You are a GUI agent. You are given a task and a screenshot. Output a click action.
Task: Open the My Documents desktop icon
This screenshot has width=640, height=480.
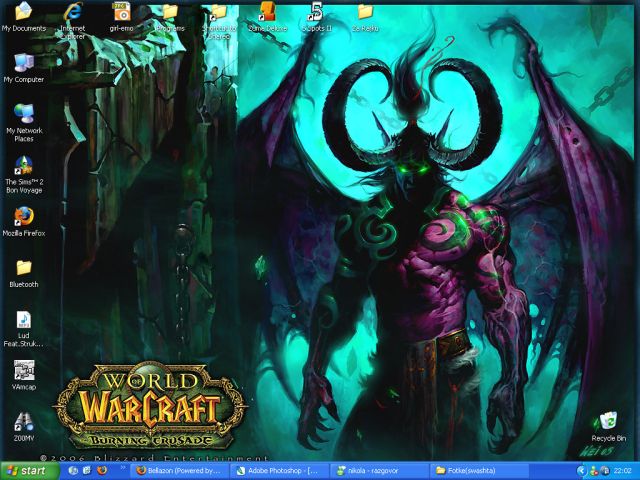pos(23,13)
